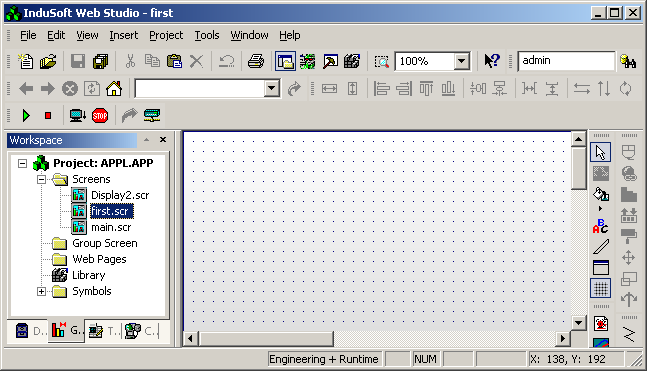Click the admin user field
Screen dimensions: 647x371
[x=566, y=61]
